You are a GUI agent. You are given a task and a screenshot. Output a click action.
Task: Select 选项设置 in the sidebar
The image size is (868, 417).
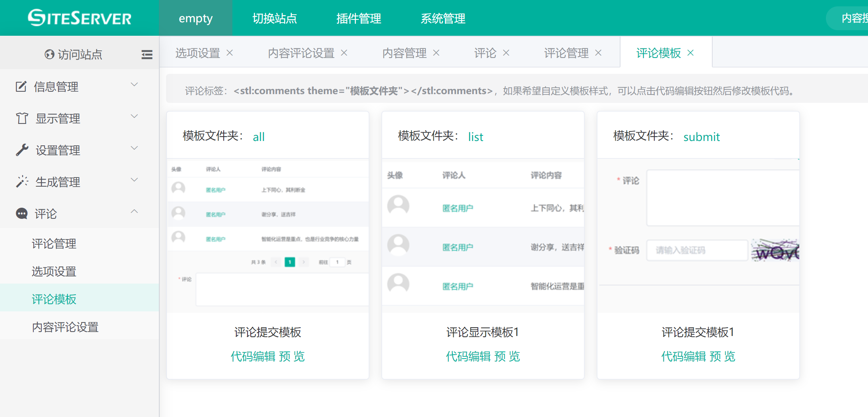point(54,272)
